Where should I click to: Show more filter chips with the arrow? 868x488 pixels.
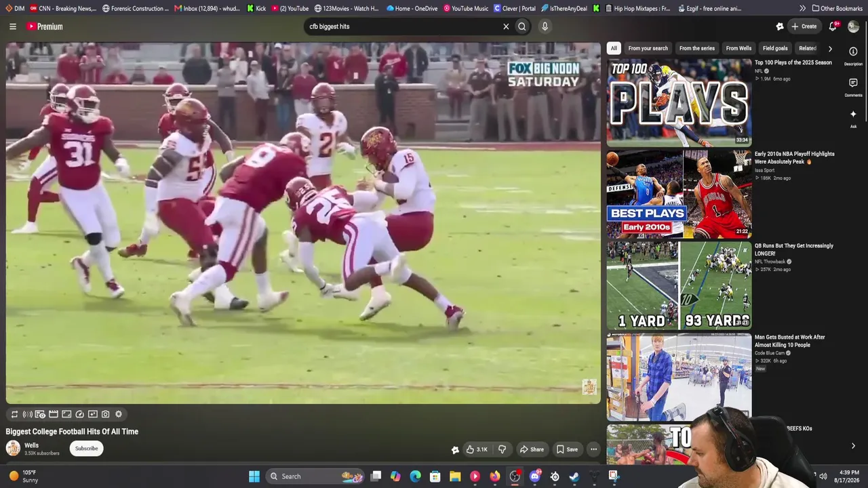pos(830,49)
